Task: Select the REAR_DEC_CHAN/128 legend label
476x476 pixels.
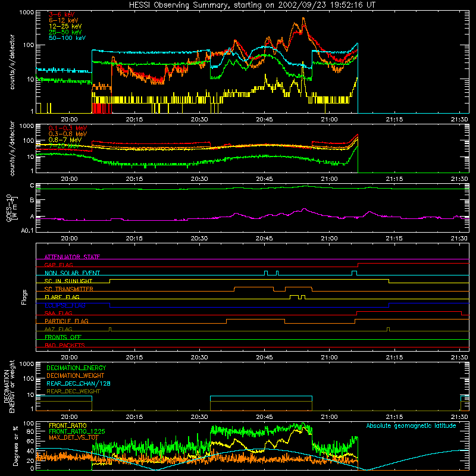Action: 79,383
